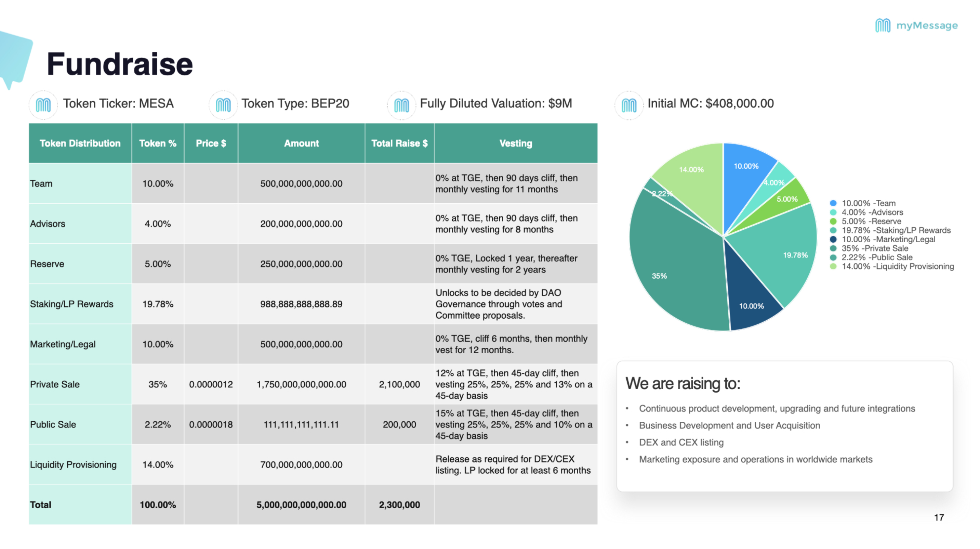980x549 pixels.
Task: Click the page number 17
Action: click(x=939, y=517)
